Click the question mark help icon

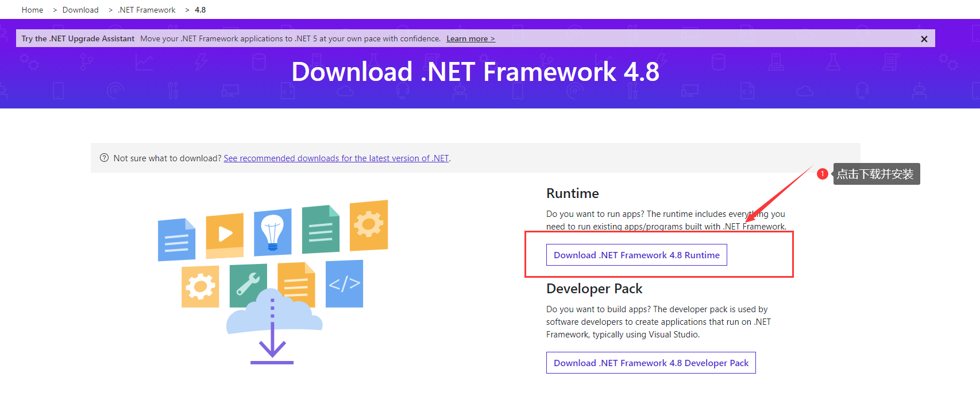coord(104,158)
